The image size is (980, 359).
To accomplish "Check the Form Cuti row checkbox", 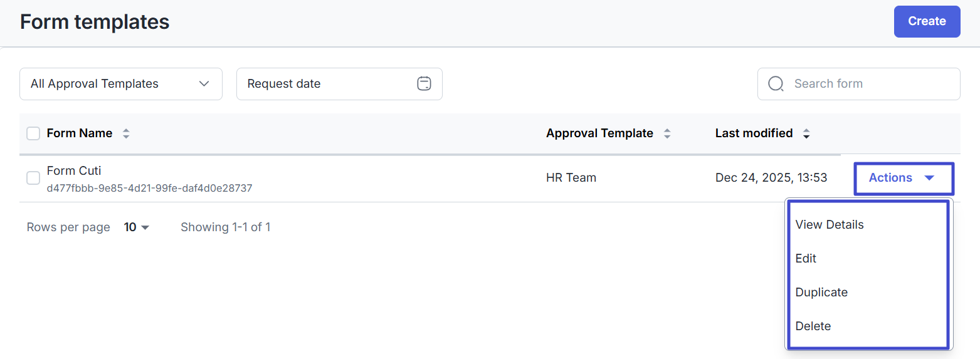I will (33, 179).
